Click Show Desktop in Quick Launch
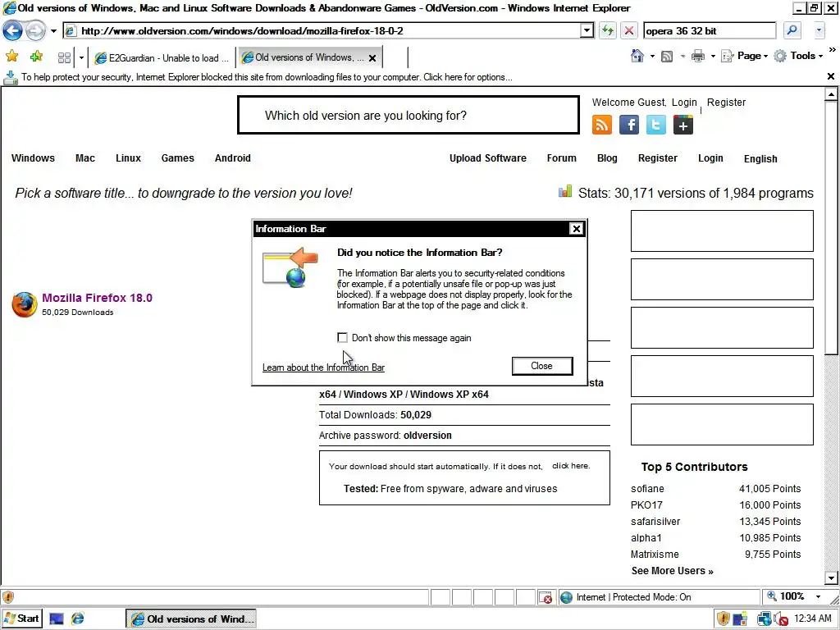 tap(57, 619)
